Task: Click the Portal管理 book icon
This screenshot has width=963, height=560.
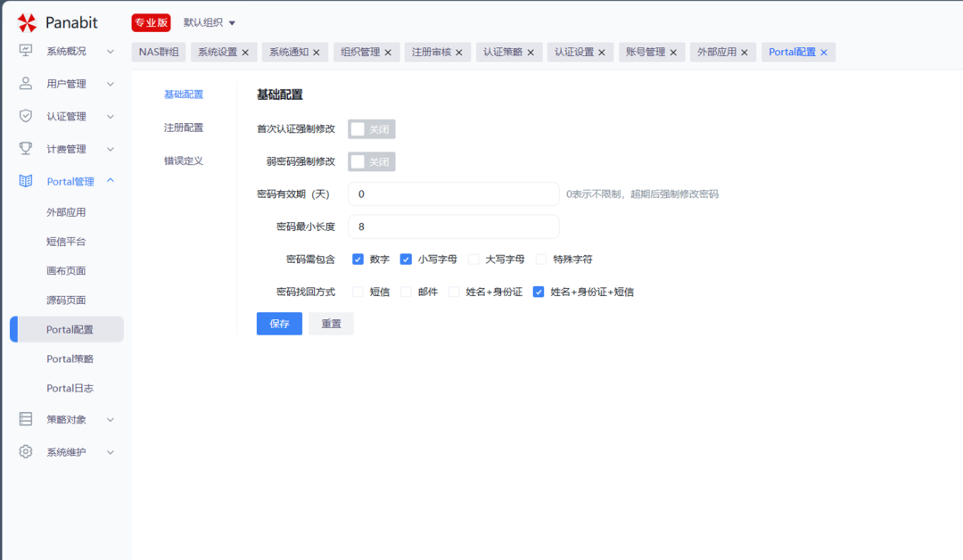Action: 25,181
